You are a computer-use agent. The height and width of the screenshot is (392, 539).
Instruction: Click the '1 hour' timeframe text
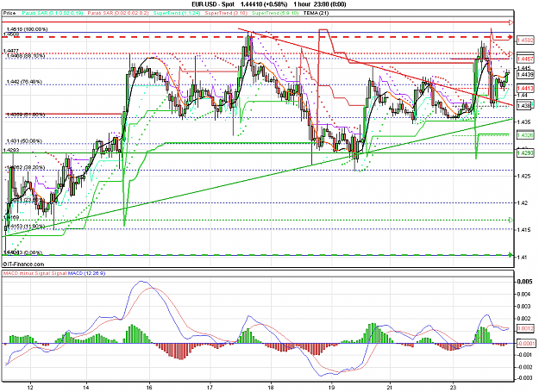[302, 4]
